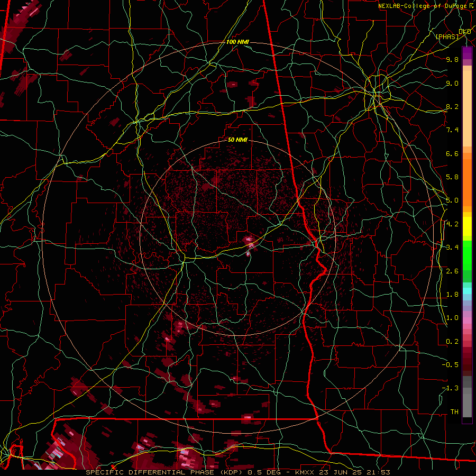Click the 8.2 value on the scale
This screenshot has height=476, width=476.
pyautogui.click(x=452, y=107)
